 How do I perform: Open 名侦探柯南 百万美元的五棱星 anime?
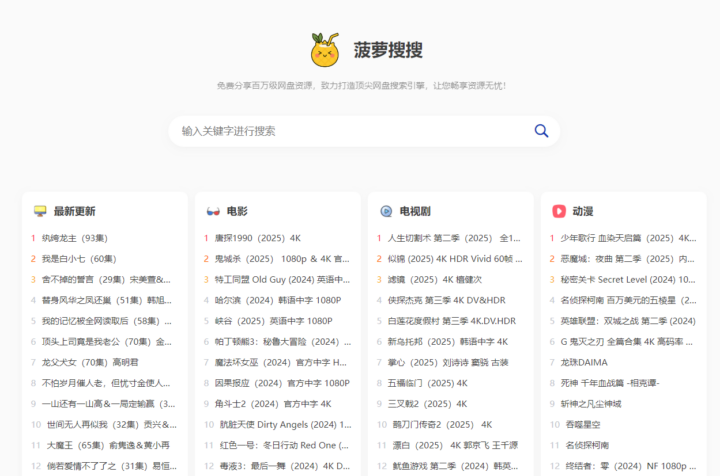pyautogui.click(x=629, y=300)
